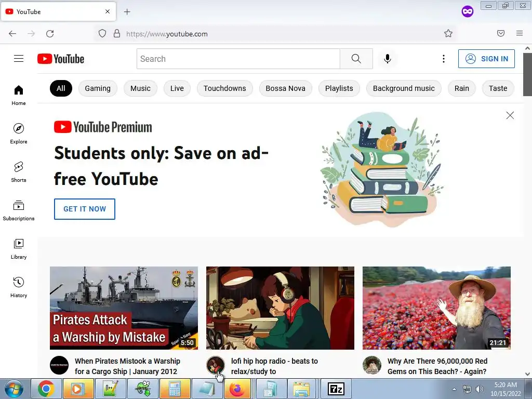Viewport: 532px width, 399px height.
Task: Open the YouTube hamburger guide menu
Action: [x=19, y=59]
